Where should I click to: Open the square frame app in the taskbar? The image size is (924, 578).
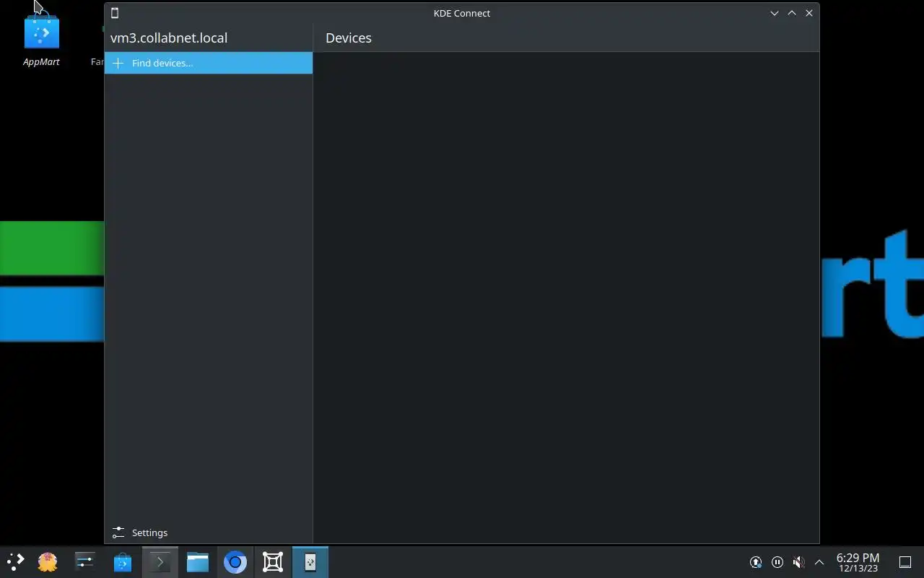[x=273, y=561]
